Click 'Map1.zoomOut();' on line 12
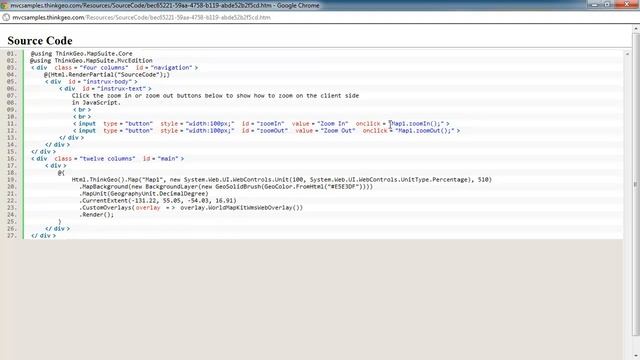This screenshot has height=360, width=640. 425,131
